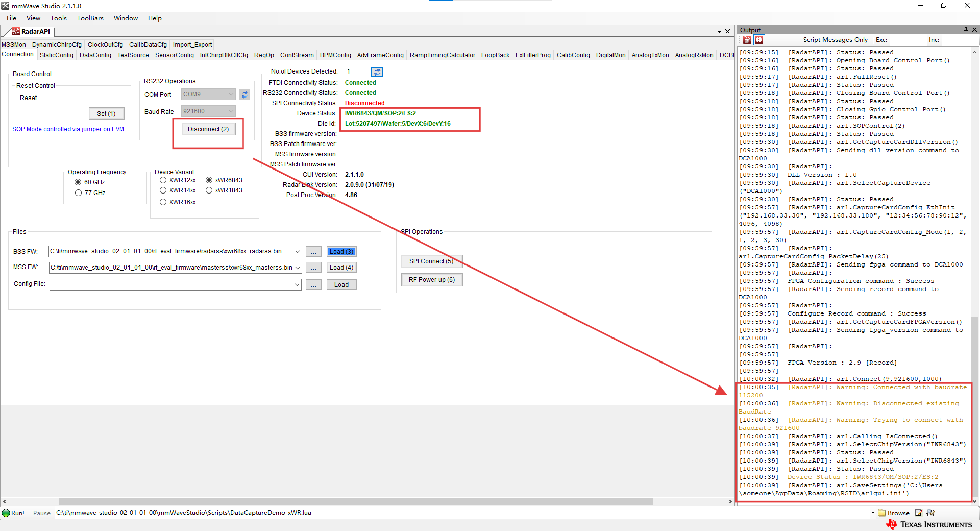Open the File menu
This screenshot has width=980, height=531.
click(x=11, y=18)
